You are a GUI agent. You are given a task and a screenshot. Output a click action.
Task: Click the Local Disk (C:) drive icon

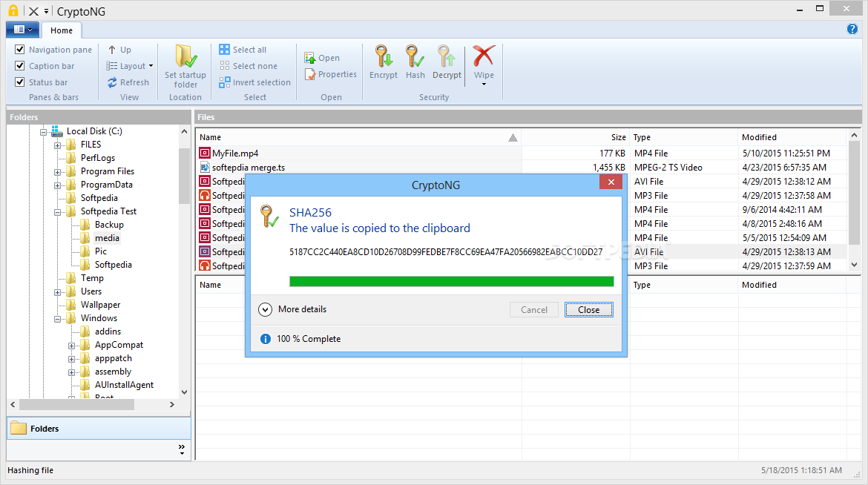click(57, 131)
